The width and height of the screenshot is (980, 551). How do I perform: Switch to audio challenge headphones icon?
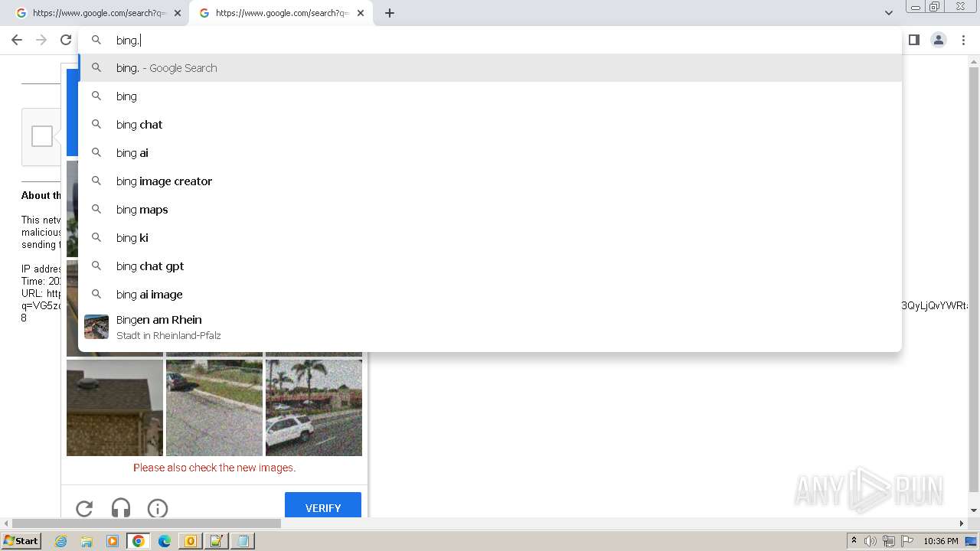(121, 507)
